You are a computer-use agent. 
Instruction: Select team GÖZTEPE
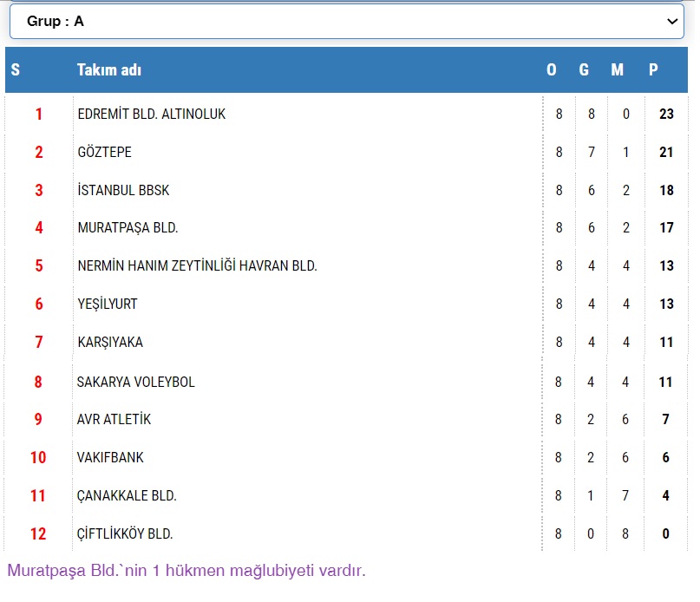click(104, 152)
